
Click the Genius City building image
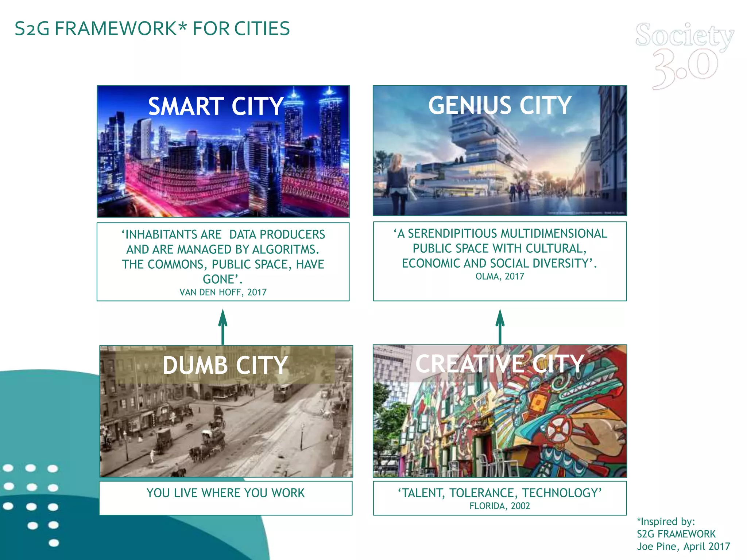click(500, 151)
